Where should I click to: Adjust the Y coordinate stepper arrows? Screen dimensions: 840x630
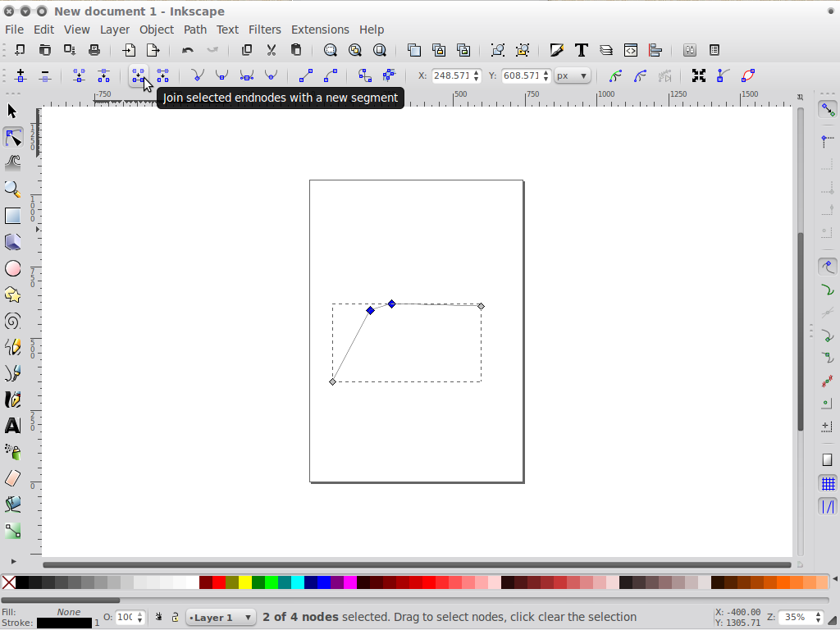click(x=546, y=76)
